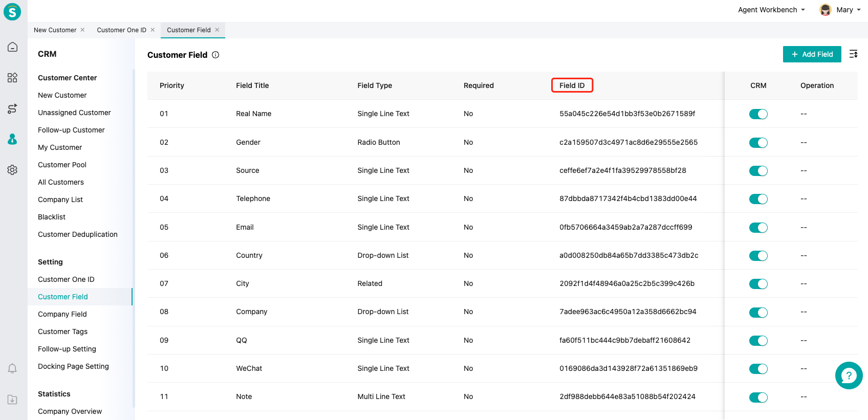Screen dimensions: 868x420
Task: Open the home icon in left rail
Action: [12, 47]
